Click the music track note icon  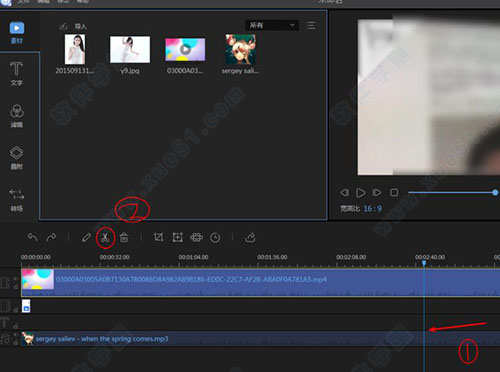[x=5, y=339]
